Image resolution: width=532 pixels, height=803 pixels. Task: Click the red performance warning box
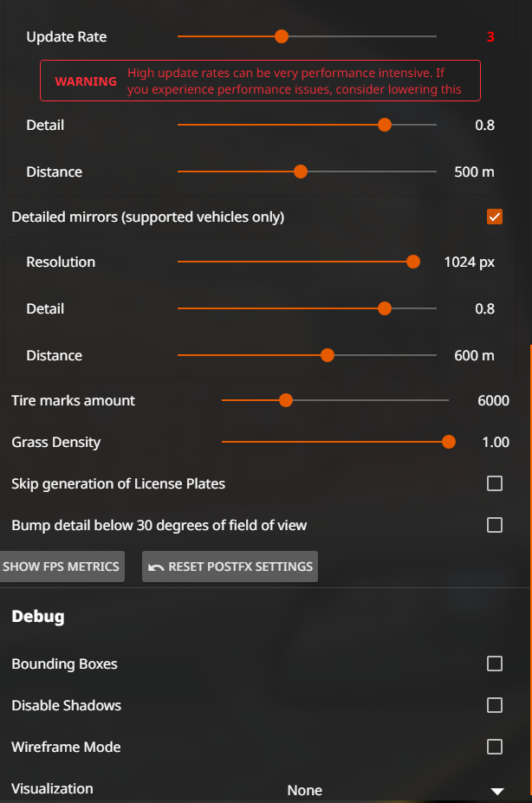pyautogui.click(x=260, y=81)
